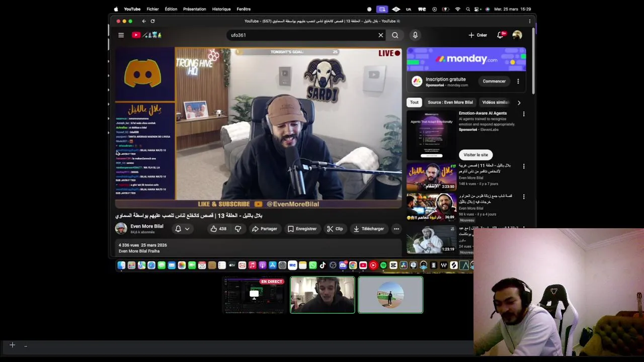Open the Historique menu

tap(221, 9)
